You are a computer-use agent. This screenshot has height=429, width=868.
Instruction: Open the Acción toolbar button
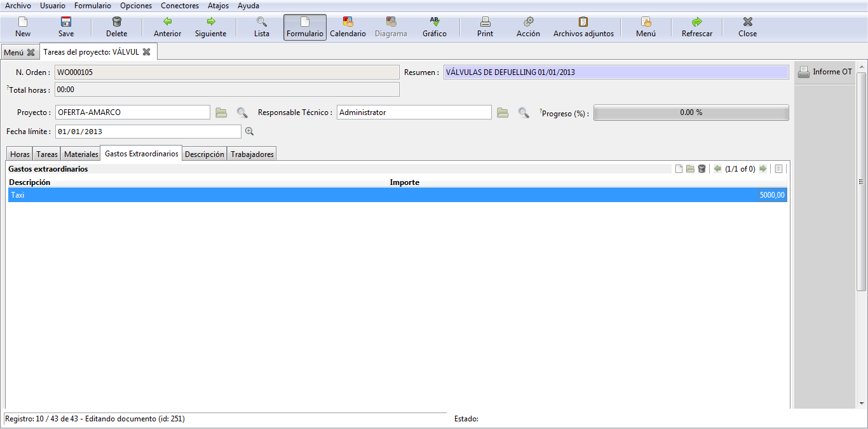[x=528, y=27]
